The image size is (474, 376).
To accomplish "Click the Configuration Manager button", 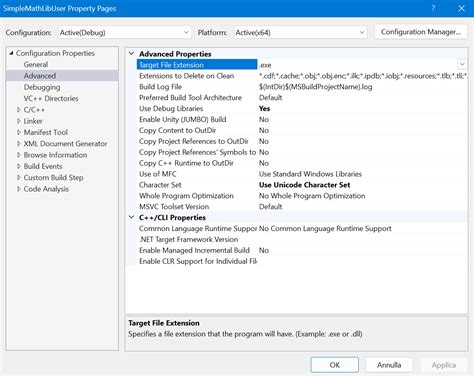I will (x=421, y=32).
